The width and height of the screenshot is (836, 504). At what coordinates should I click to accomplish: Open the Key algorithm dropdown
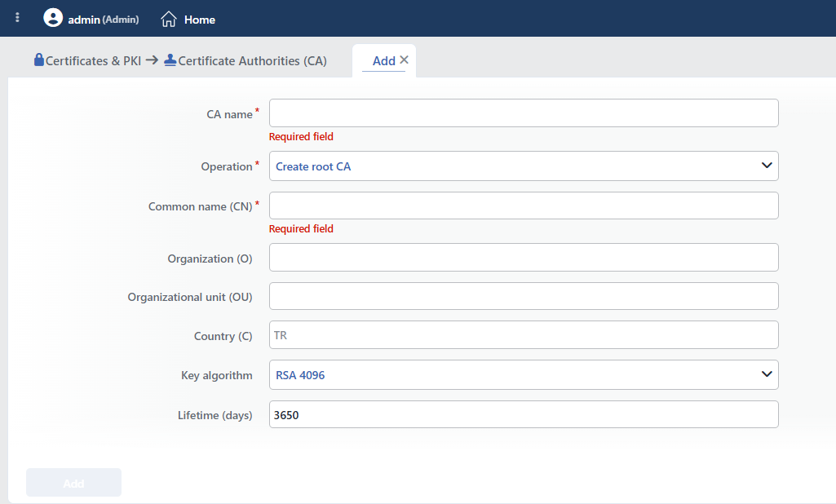pos(524,374)
